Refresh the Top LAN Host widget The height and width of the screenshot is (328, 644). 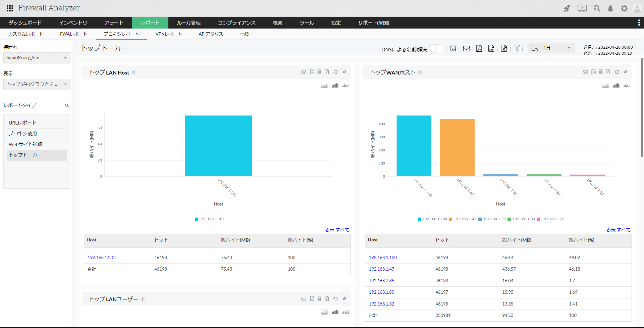[335, 72]
